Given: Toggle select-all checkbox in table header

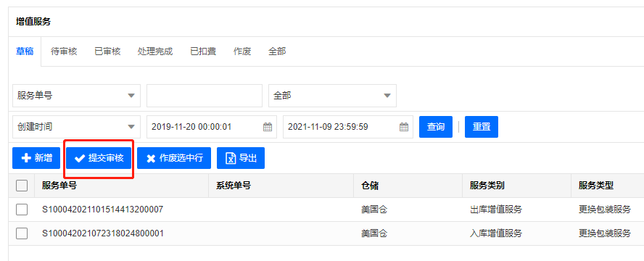Looking at the screenshot, I should click(22, 186).
